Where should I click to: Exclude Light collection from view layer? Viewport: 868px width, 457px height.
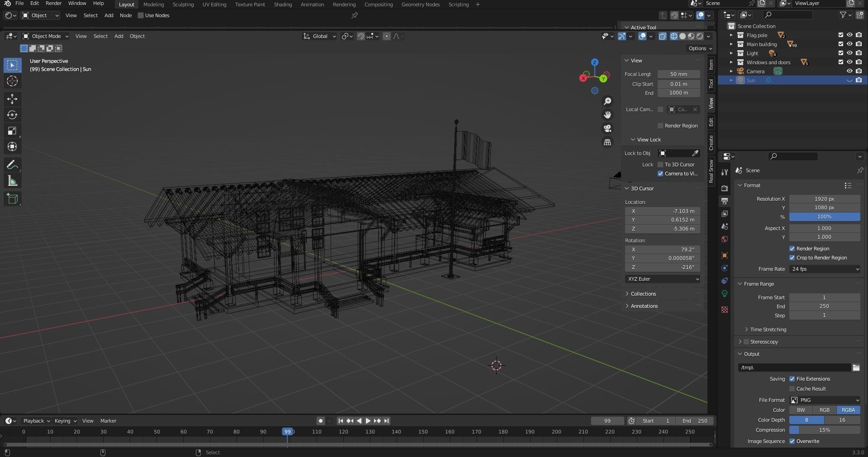[x=841, y=53]
